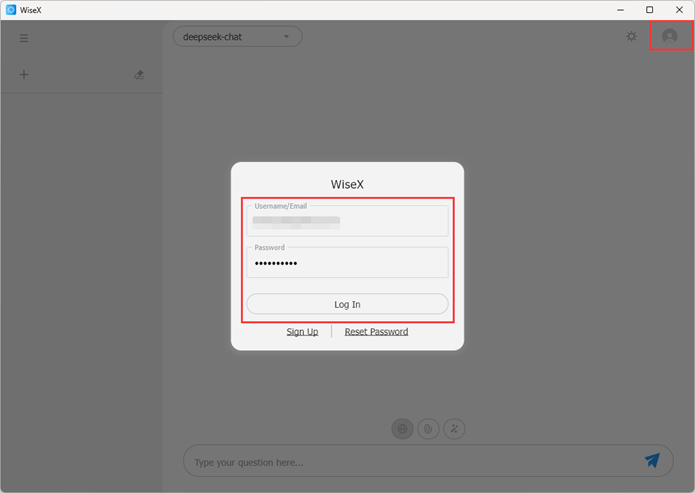Close the WiseX window
Screen dimensions: 695x493
[679, 10]
